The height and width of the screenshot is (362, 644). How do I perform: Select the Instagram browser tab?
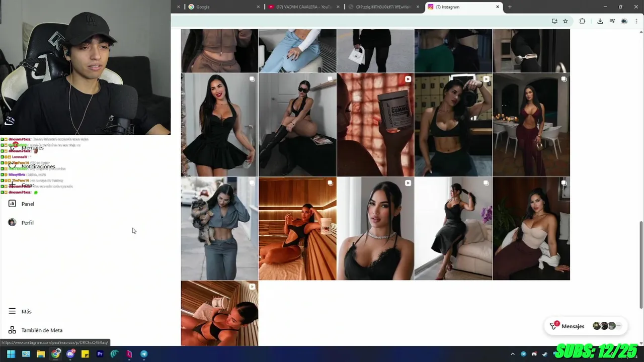[463, 7]
